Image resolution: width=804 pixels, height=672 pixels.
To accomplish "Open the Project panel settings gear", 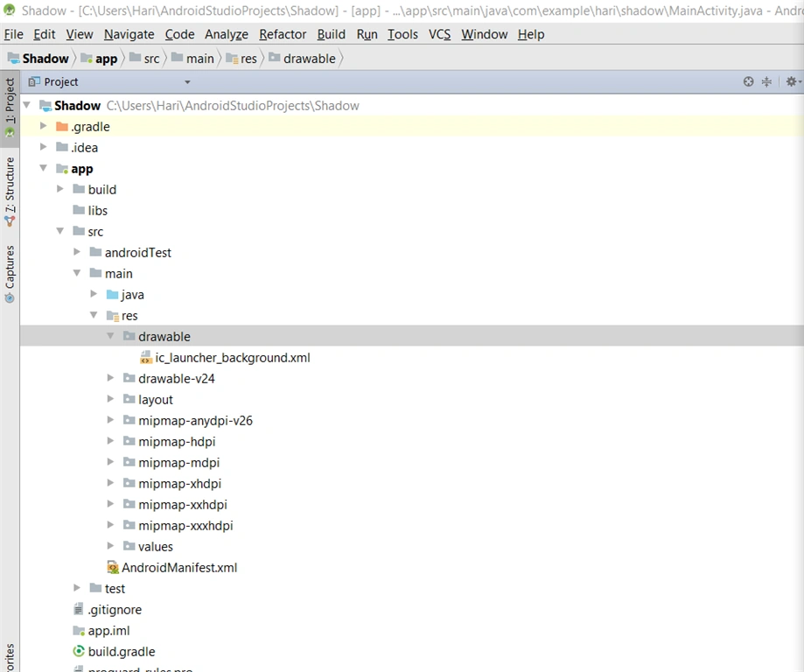I will (792, 81).
